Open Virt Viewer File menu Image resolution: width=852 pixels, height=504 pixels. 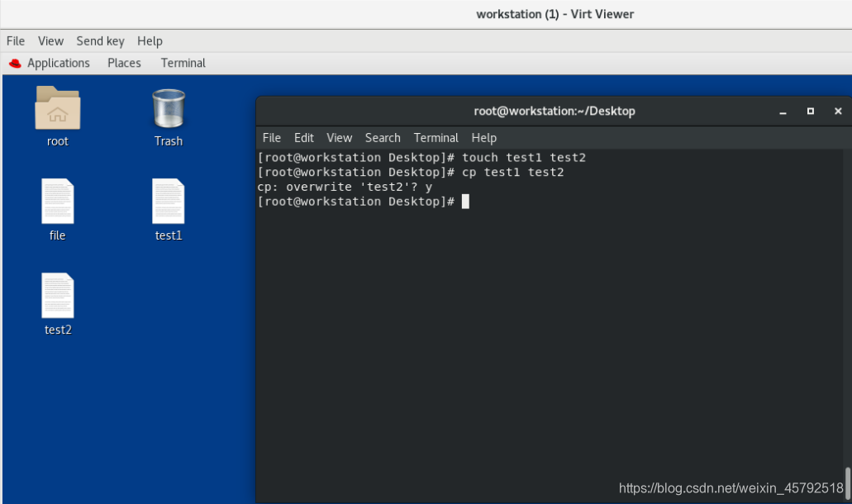point(15,41)
